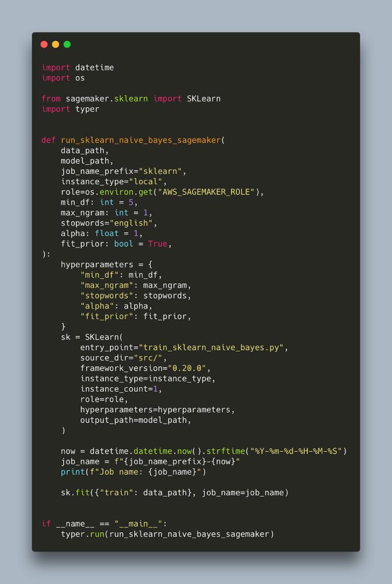Click the green maximize window dot
392x584 pixels.
[x=67, y=44]
